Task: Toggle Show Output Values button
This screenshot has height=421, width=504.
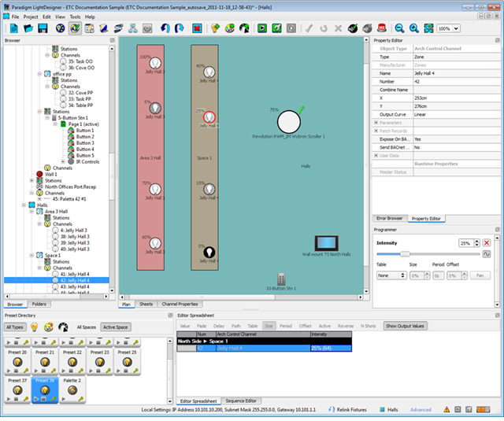Action: click(x=405, y=326)
